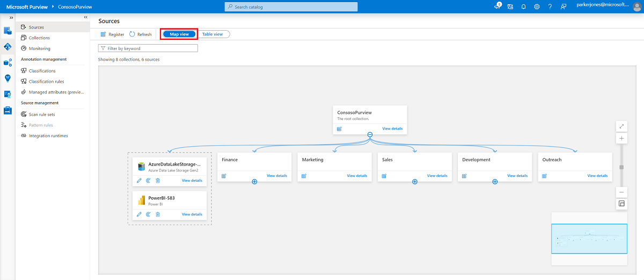Open the feedback person icon

click(563, 7)
